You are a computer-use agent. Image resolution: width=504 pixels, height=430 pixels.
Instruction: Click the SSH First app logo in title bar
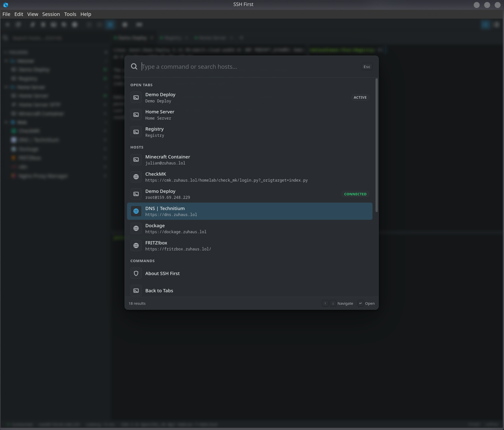[5, 5]
